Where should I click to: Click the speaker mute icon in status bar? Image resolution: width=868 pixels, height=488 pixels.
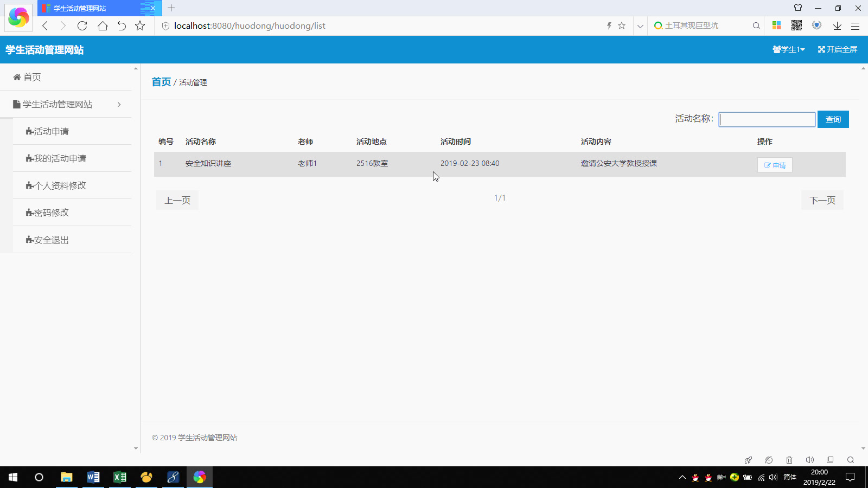(x=810, y=460)
